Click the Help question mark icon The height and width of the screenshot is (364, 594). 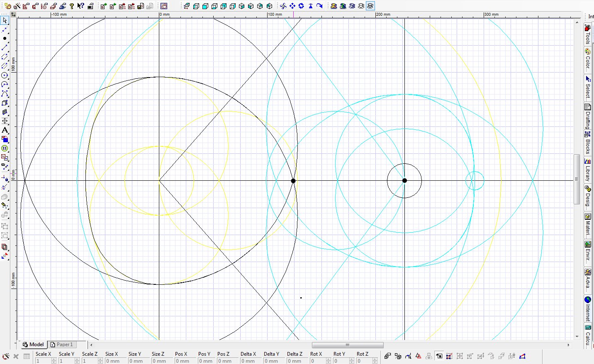[x=72, y=6]
